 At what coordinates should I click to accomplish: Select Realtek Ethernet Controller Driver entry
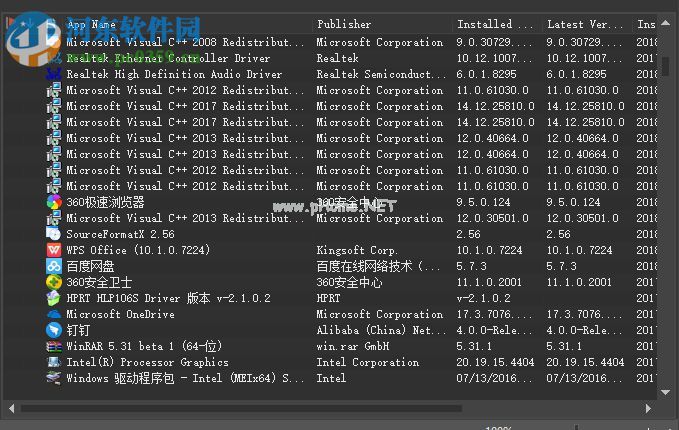pos(168,58)
